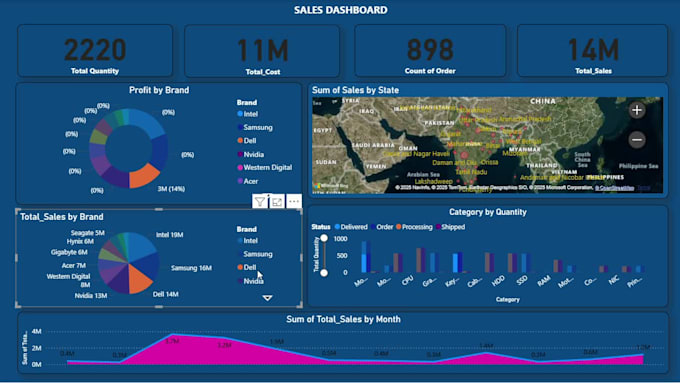
Task: Select the lower handle of quantity zoom slider
Action: [x=324, y=273]
